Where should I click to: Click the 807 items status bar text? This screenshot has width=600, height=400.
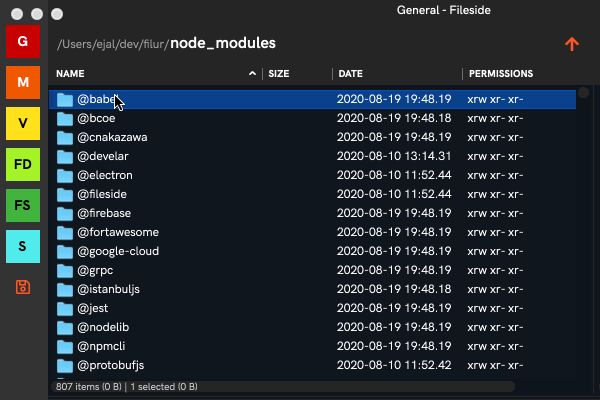coord(88,387)
